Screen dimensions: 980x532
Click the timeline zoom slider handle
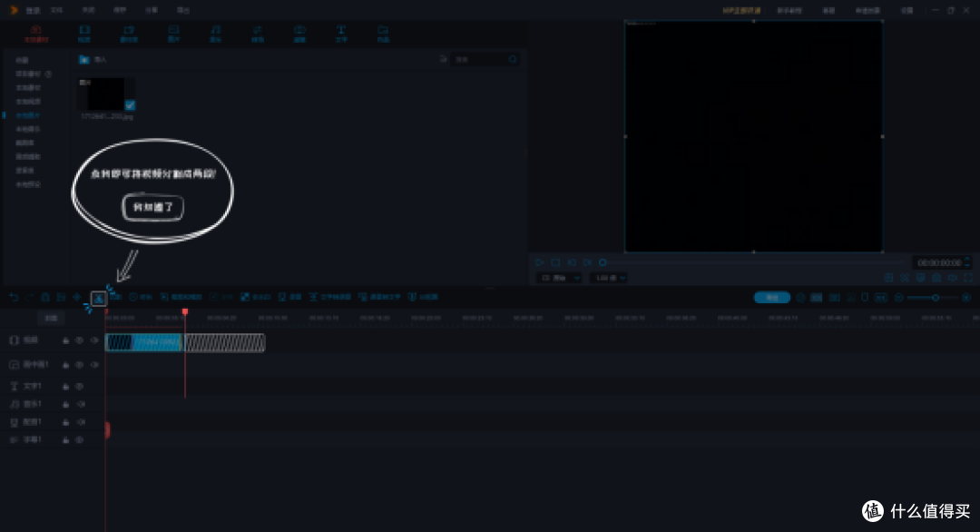(x=935, y=298)
